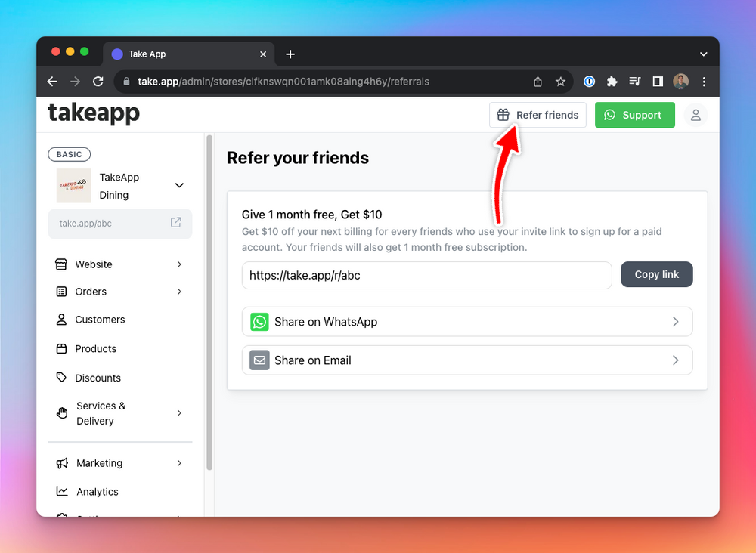
Task: Click the takeapp logo
Action: (x=94, y=113)
